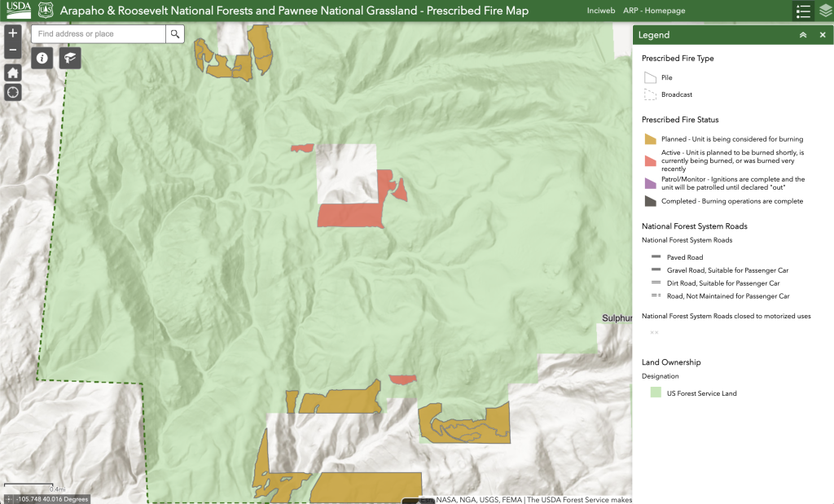Run a search with the magnifier icon
The image size is (834, 504).
click(x=175, y=34)
